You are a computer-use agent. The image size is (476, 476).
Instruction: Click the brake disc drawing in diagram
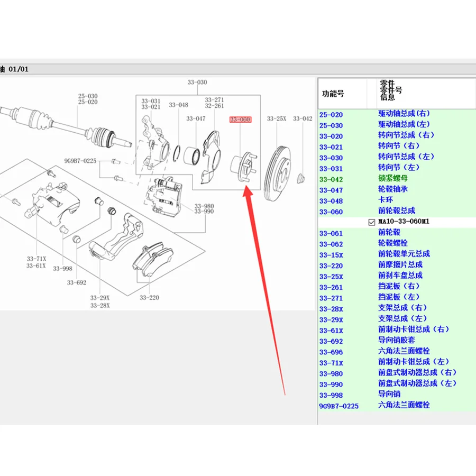[277, 173]
